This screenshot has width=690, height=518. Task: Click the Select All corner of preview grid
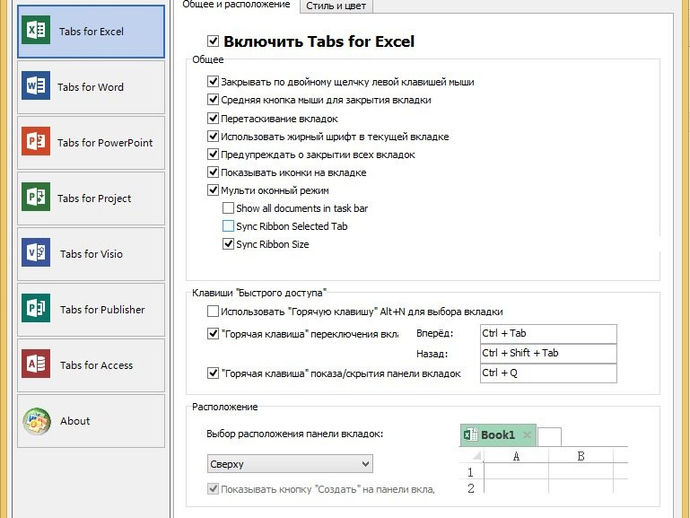(x=476, y=456)
